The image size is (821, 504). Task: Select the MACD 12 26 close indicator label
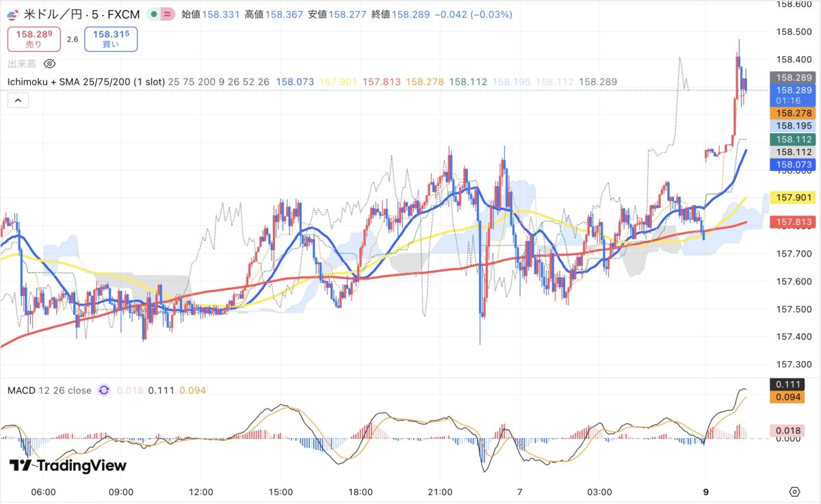point(49,390)
